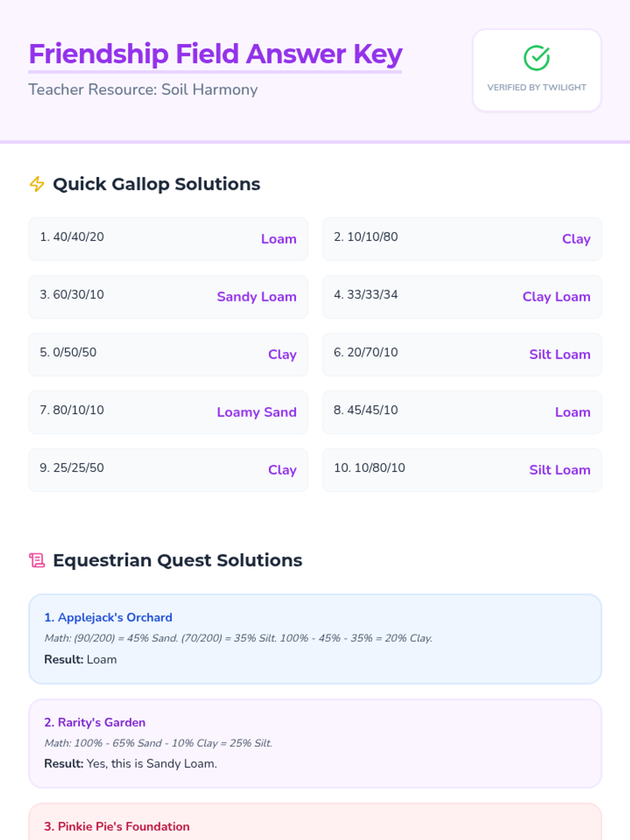
Task: Select answer card 9 with 25/25/50
Action: click(x=168, y=470)
